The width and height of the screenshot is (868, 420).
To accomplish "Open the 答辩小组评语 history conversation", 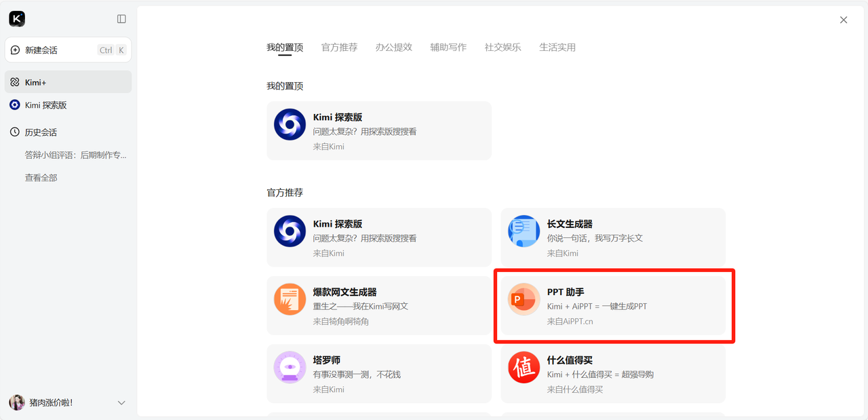I will 76,155.
